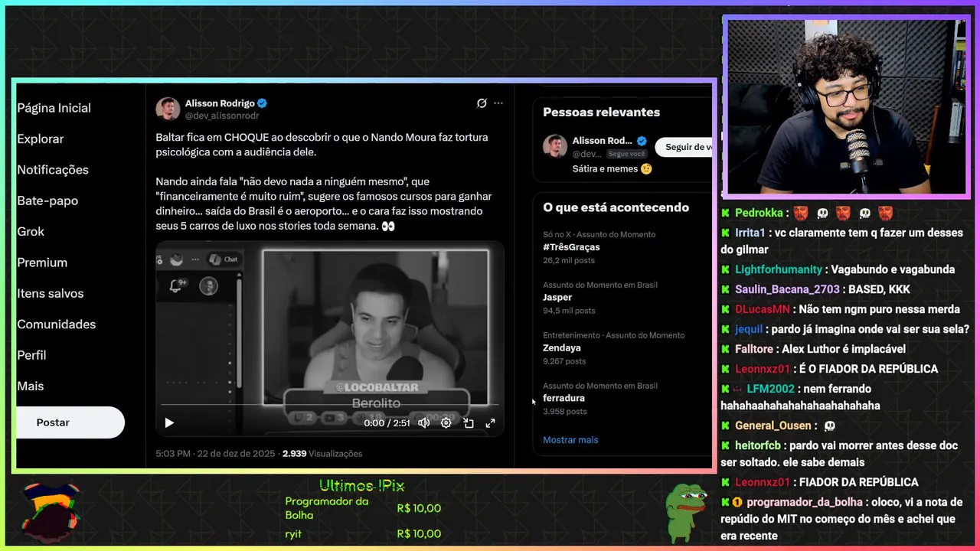Image resolution: width=980 pixels, height=551 pixels.
Task: Go to Página Inicial
Action: pos(54,108)
